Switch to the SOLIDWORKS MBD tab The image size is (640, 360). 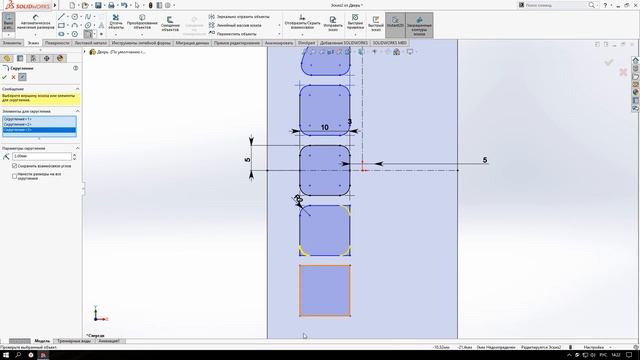(x=390, y=43)
